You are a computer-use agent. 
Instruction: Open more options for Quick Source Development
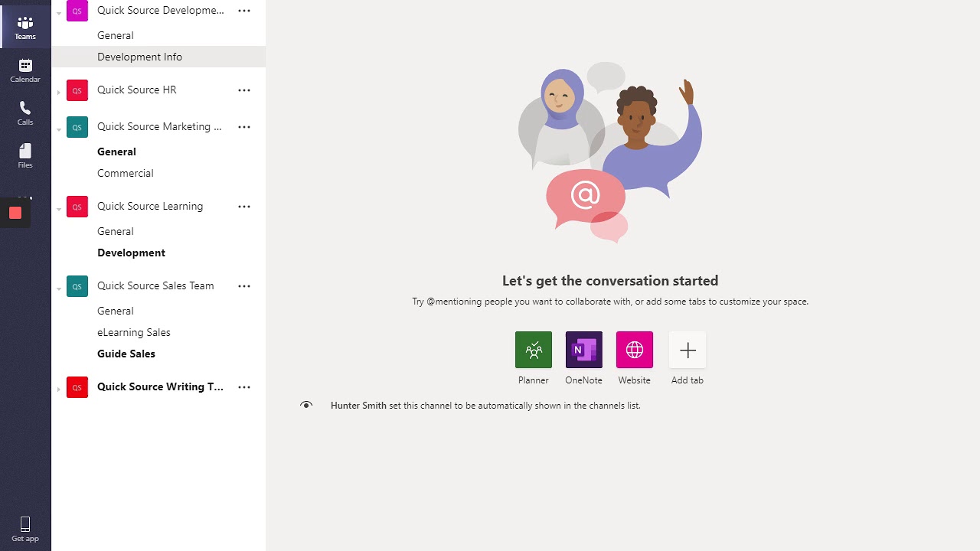(244, 11)
